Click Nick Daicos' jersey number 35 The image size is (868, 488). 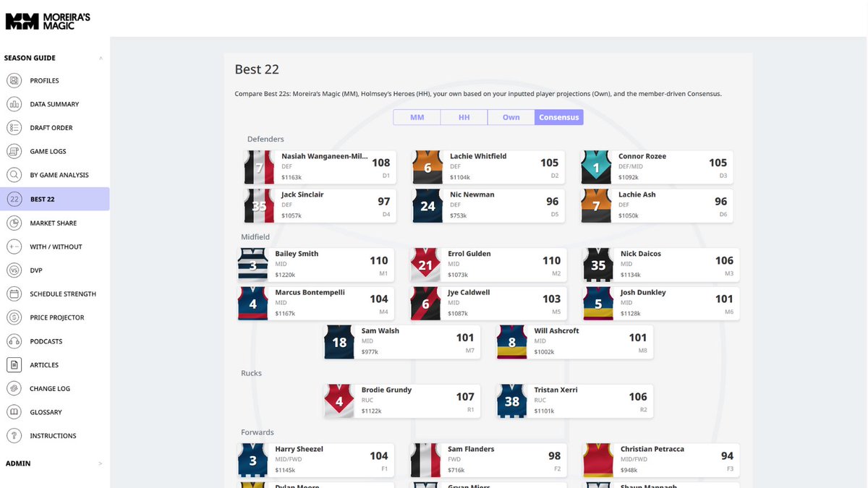point(598,265)
